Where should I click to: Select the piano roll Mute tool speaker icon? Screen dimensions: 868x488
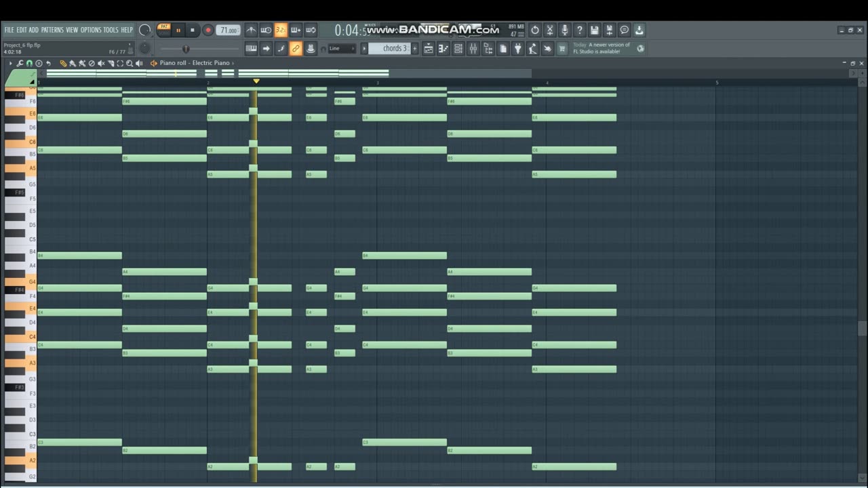point(101,63)
